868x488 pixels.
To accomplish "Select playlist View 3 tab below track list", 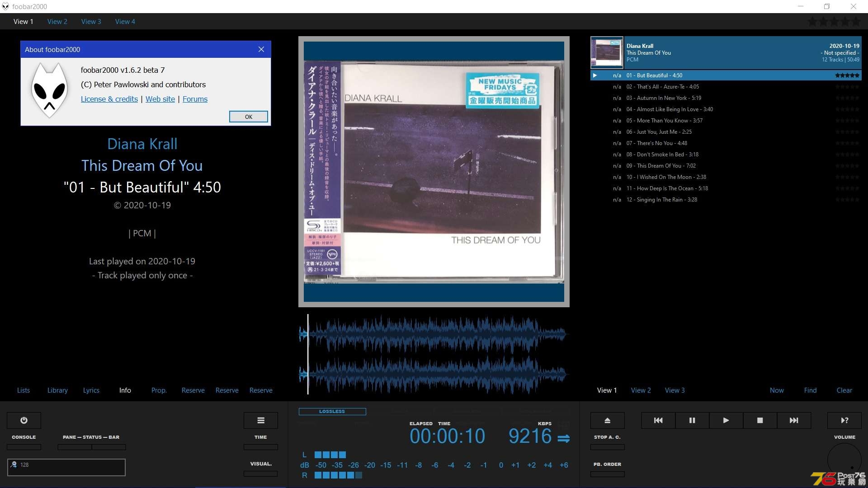I will click(x=675, y=390).
